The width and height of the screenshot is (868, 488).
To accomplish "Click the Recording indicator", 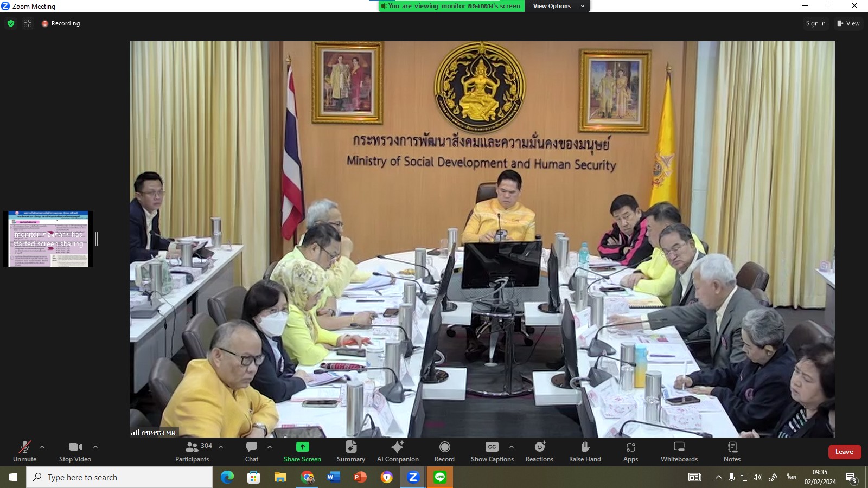I will [61, 23].
